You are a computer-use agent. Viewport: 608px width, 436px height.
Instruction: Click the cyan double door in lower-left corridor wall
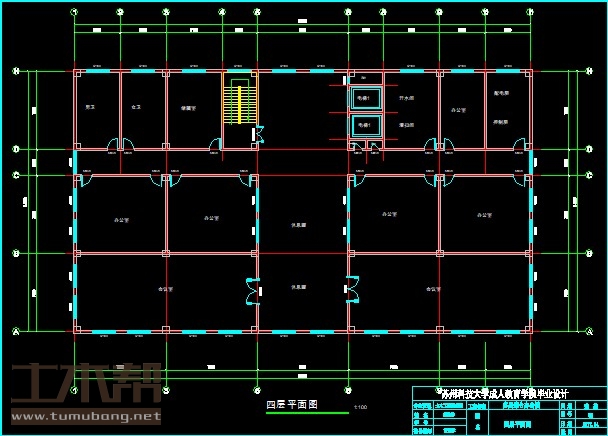(251, 290)
